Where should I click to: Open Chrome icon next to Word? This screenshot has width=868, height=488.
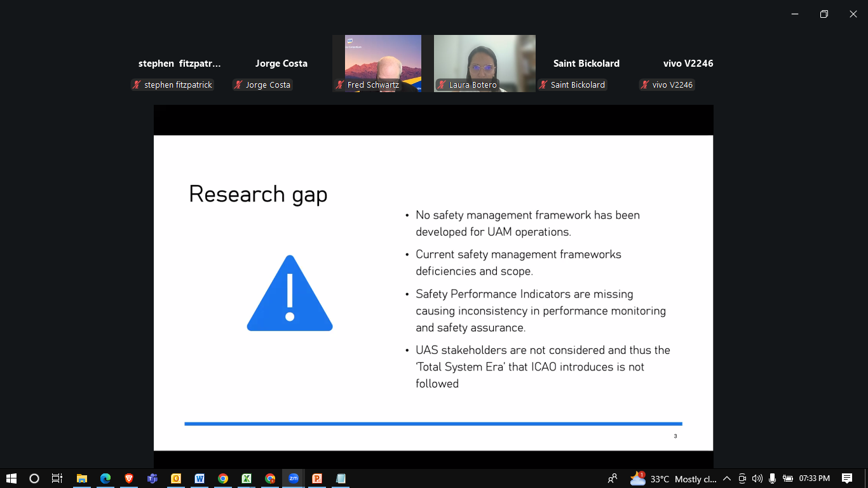click(x=223, y=478)
